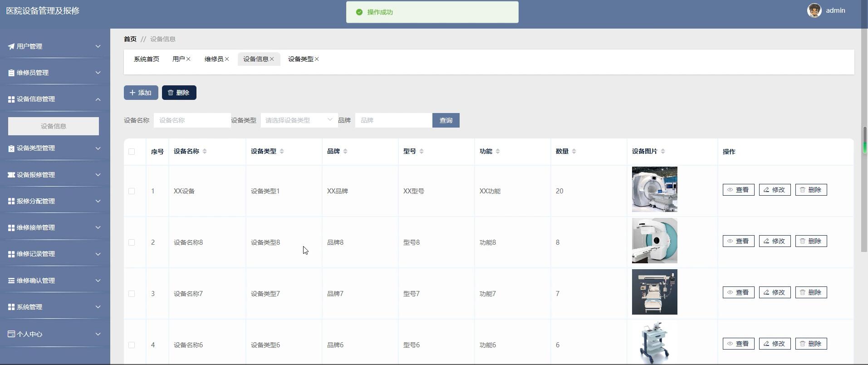
Task: Switch to the 系统首页 tab
Action: pos(147,59)
